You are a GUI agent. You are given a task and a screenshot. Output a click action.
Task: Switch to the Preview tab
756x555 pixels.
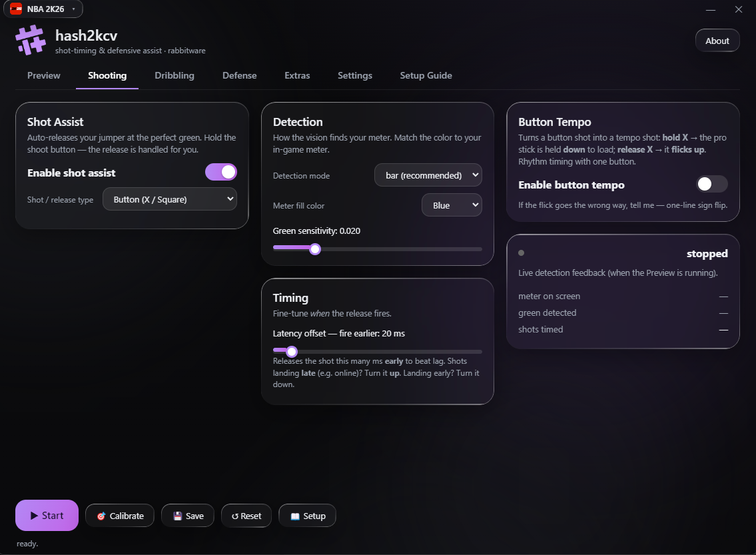point(44,76)
